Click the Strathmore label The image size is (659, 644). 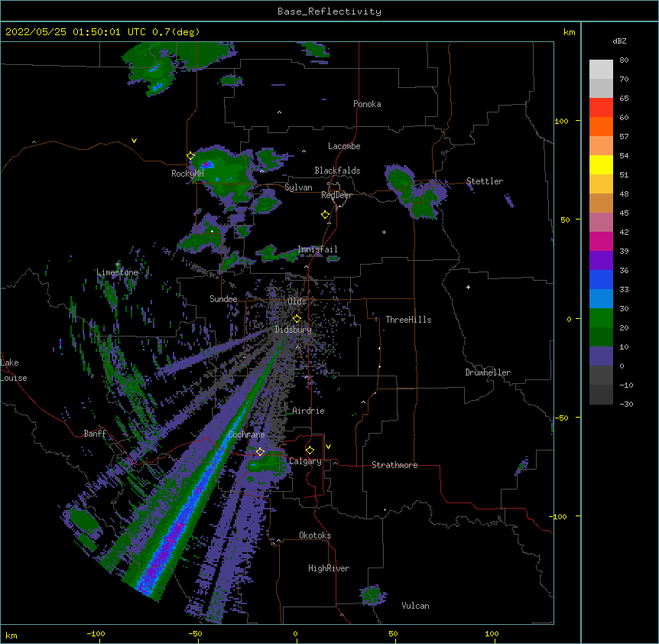(x=394, y=465)
